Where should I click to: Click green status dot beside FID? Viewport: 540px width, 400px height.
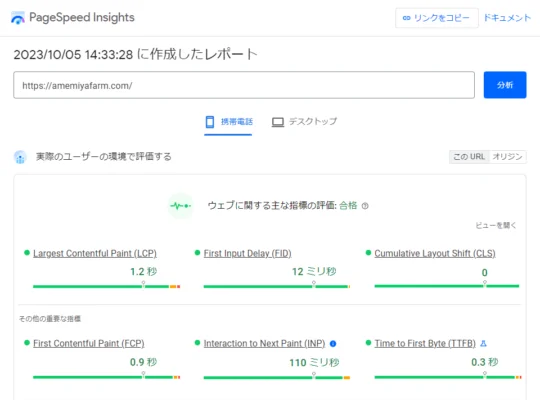(x=197, y=253)
